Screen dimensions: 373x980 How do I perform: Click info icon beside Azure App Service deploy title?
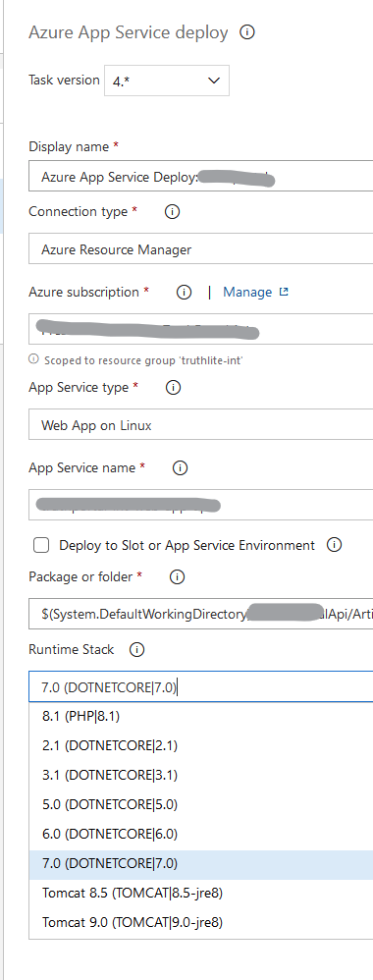pos(247,32)
